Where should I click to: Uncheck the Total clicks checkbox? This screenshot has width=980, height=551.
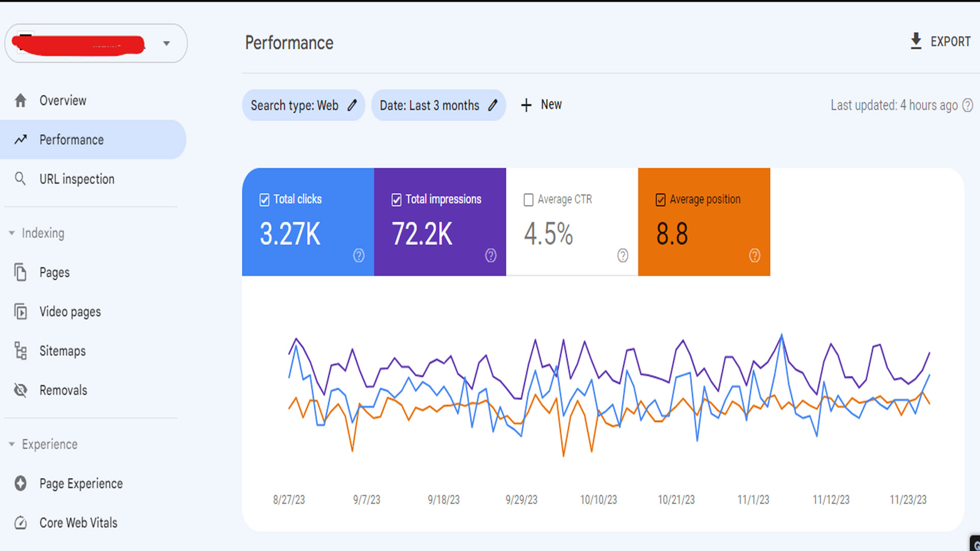pos(264,199)
